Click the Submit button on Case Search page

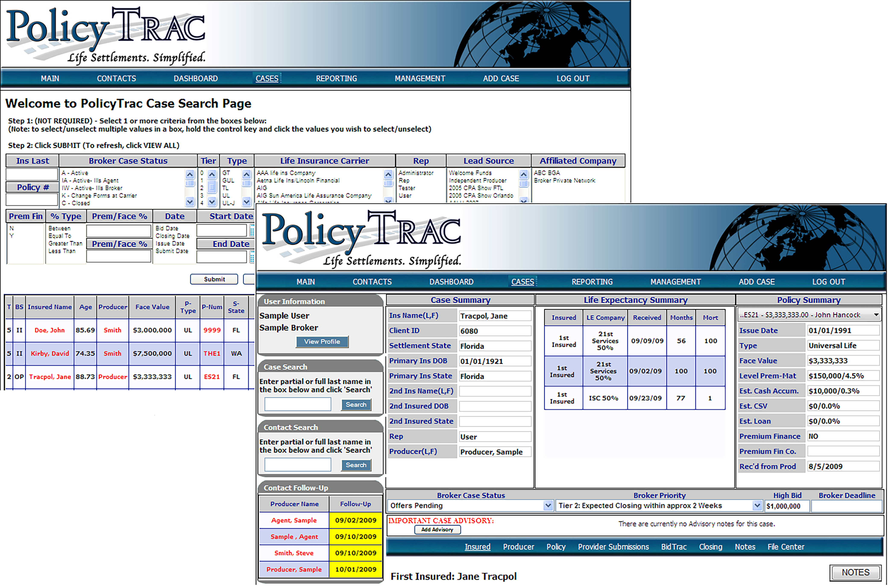pyautogui.click(x=214, y=279)
